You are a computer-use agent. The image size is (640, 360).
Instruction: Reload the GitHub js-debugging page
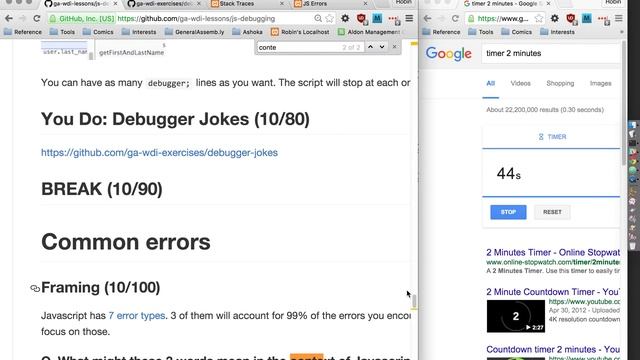click(x=37, y=18)
